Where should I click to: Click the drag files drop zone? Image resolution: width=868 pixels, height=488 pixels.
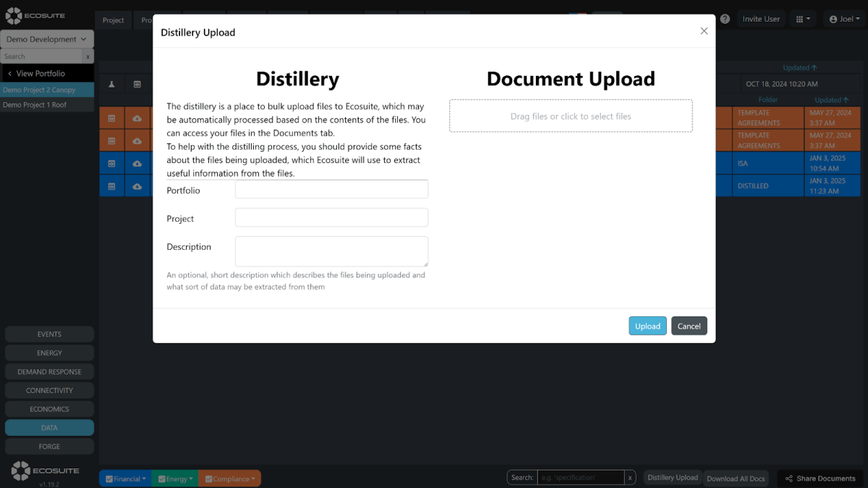click(571, 116)
